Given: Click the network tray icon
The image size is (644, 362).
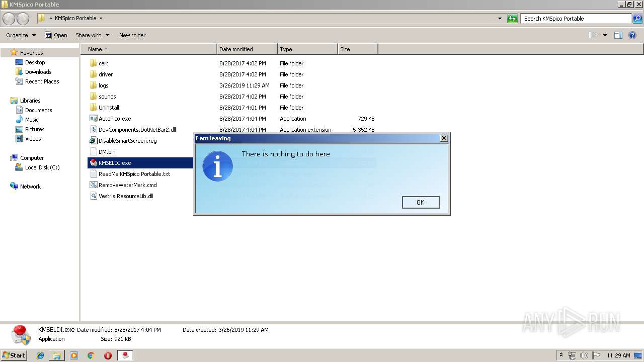Looking at the screenshot, I should pos(572,355).
